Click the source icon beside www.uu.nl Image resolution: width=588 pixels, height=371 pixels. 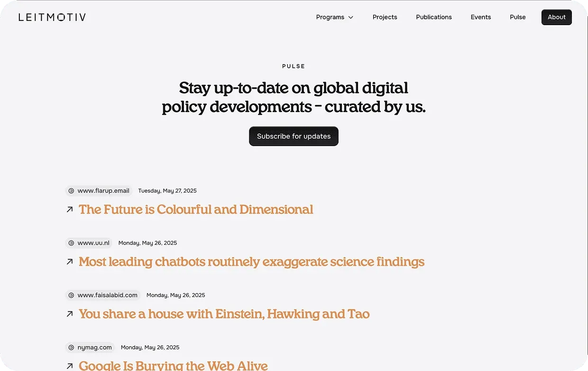(71, 243)
